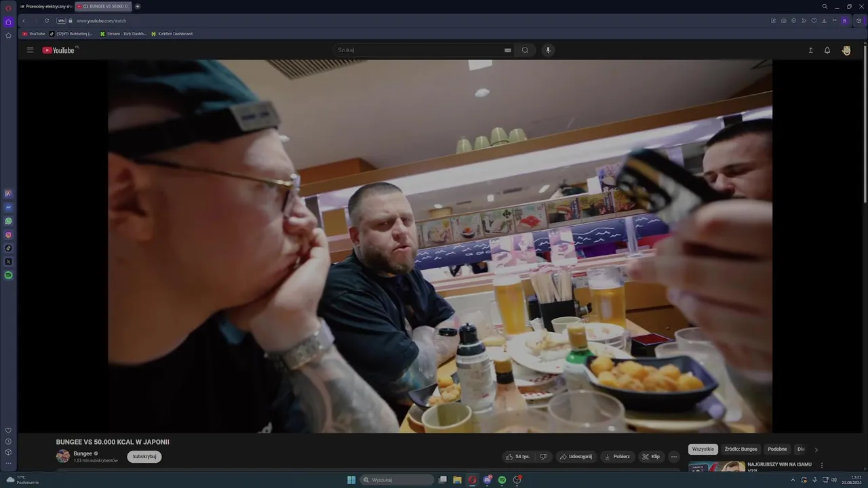The width and height of the screenshot is (868, 488).
Task: Open X (Twitter) in the Opera sidebar
Action: pyautogui.click(x=8, y=262)
